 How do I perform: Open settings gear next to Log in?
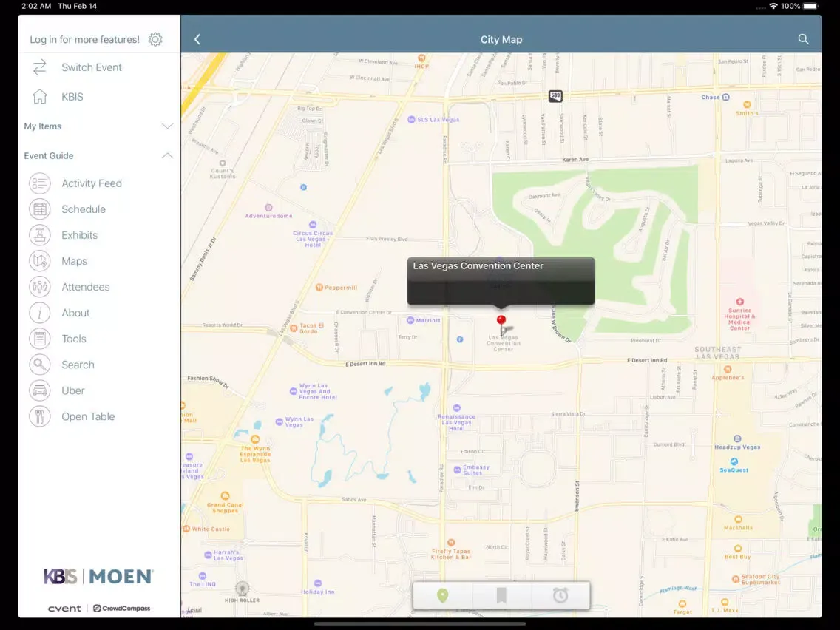click(155, 39)
